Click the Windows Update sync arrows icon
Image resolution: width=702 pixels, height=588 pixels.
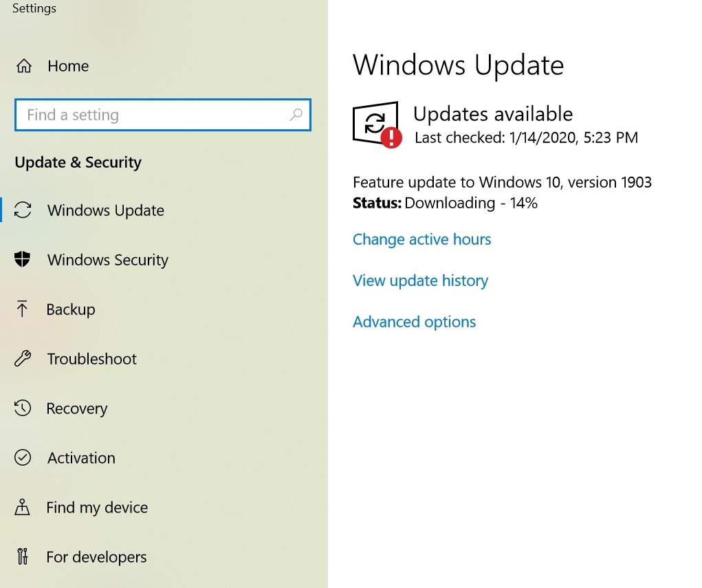(x=23, y=210)
